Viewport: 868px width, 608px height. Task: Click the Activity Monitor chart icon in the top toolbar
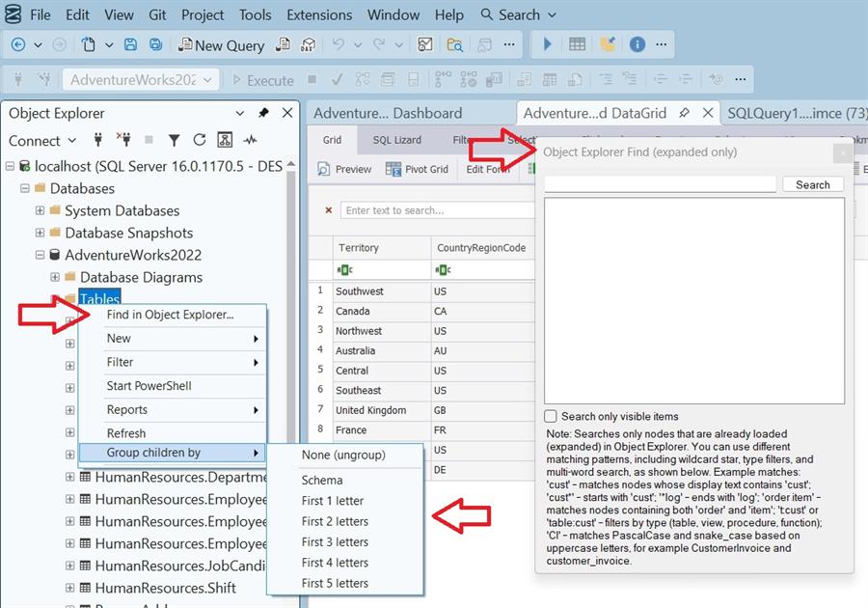point(425,44)
